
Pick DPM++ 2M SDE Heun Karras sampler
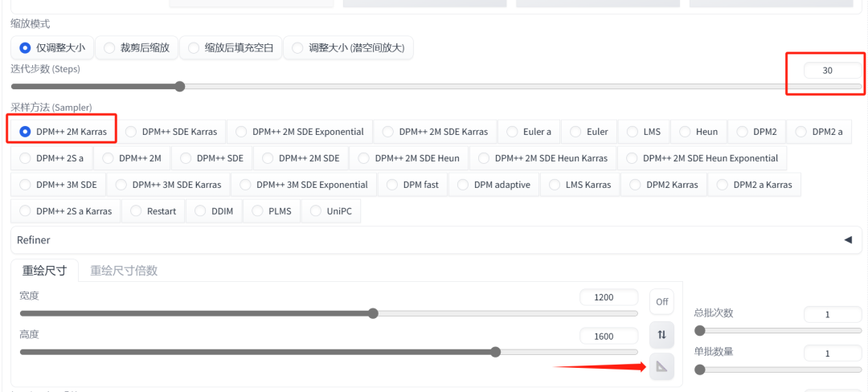click(x=542, y=158)
